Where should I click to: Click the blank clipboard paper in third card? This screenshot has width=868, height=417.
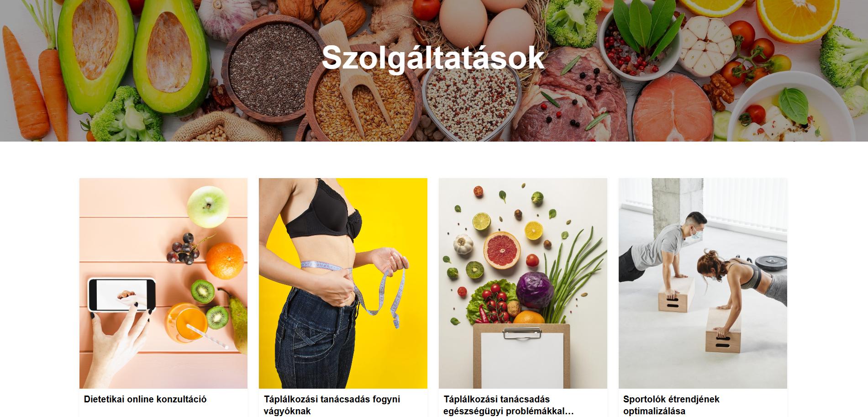tap(522, 360)
